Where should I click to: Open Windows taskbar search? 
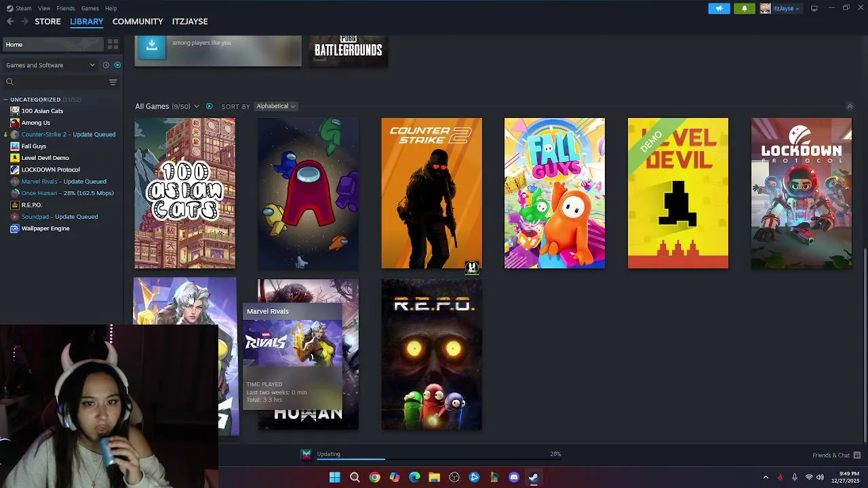(355, 477)
